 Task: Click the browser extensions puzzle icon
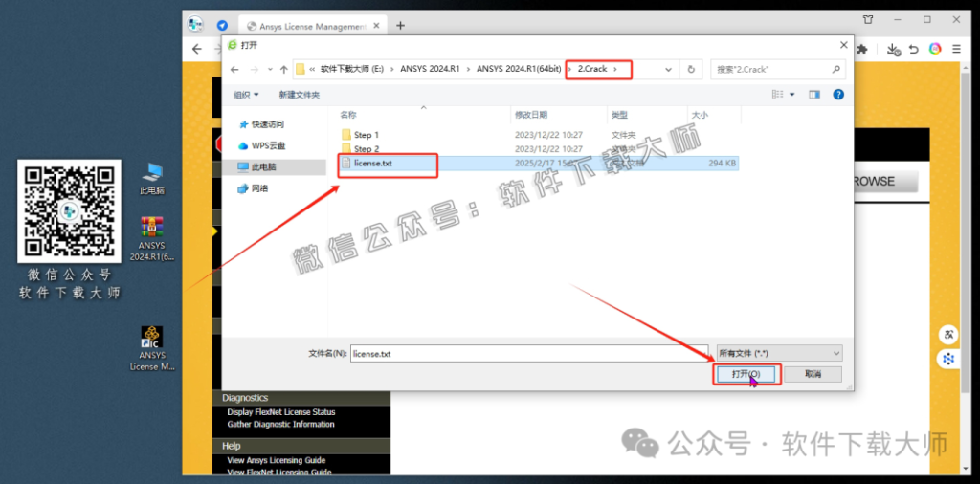tap(863, 49)
